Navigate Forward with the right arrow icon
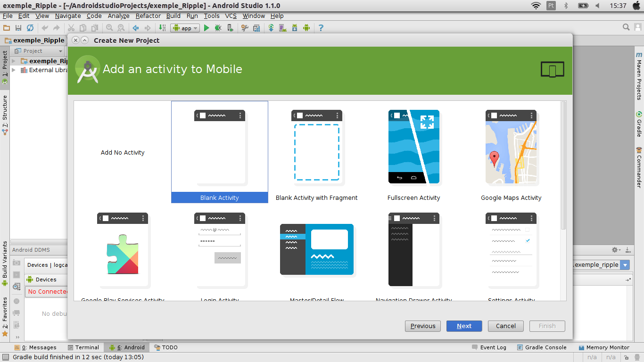The height and width of the screenshot is (362, 644). tap(148, 28)
